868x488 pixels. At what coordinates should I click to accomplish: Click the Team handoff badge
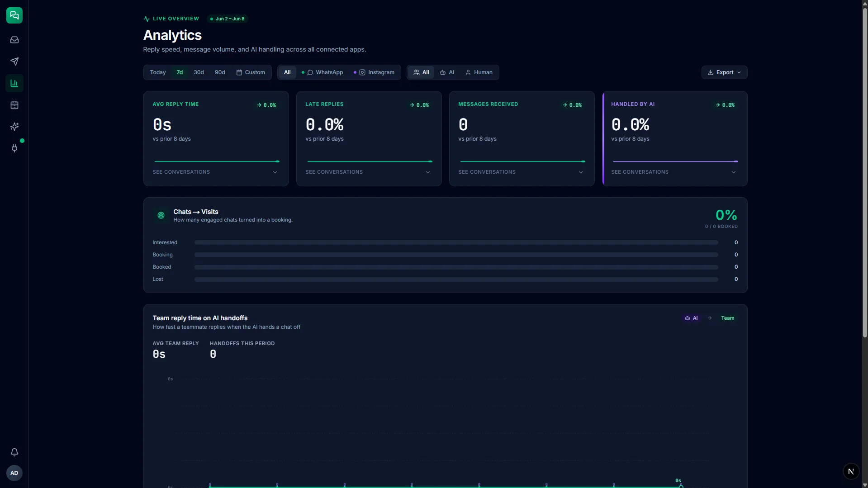[727, 318]
